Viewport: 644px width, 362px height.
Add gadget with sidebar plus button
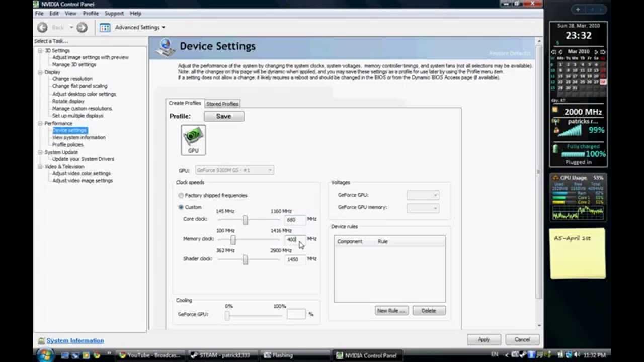pos(578,10)
